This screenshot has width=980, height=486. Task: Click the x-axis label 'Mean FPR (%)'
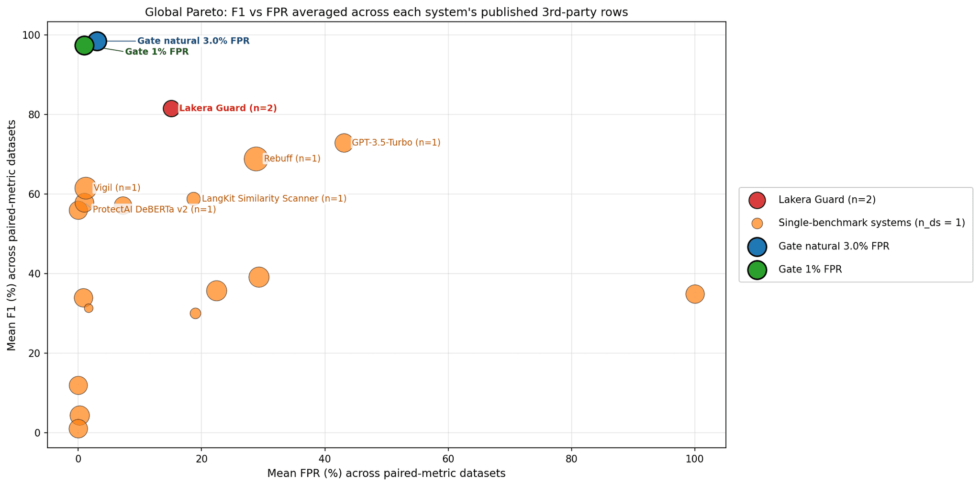coord(386,474)
